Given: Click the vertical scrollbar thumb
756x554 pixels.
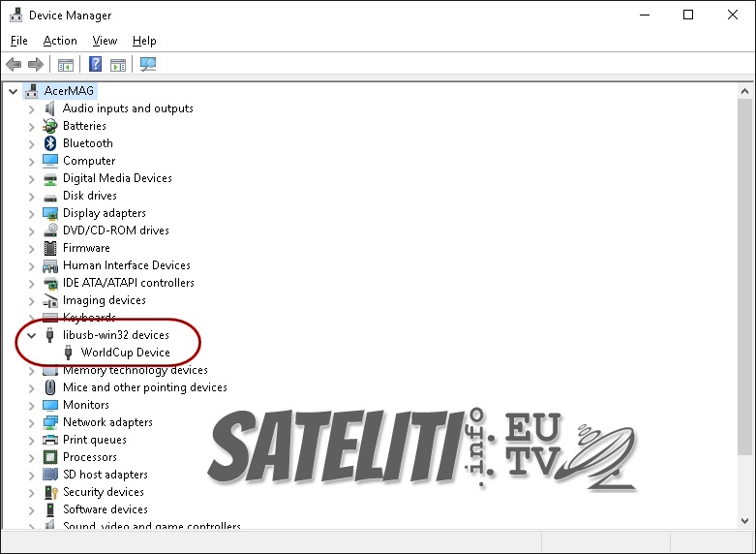Looking at the screenshot, I should [744, 276].
